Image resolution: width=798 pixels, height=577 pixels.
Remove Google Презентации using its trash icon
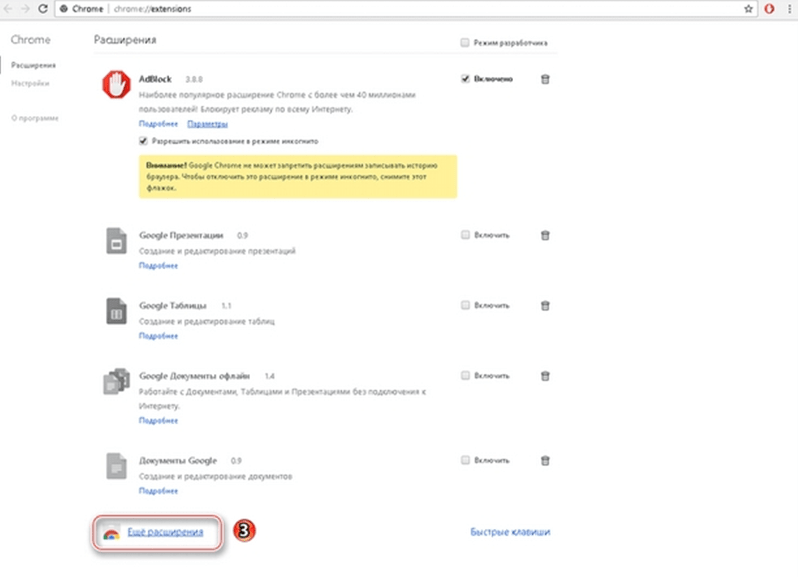[544, 235]
